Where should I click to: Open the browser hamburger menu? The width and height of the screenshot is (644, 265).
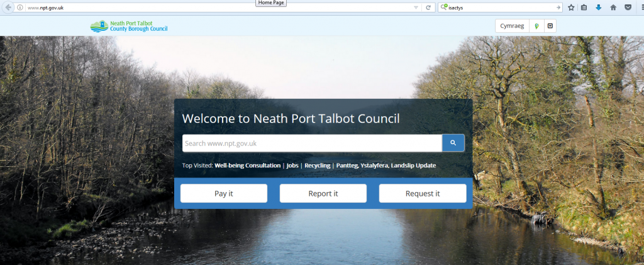(x=642, y=8)
